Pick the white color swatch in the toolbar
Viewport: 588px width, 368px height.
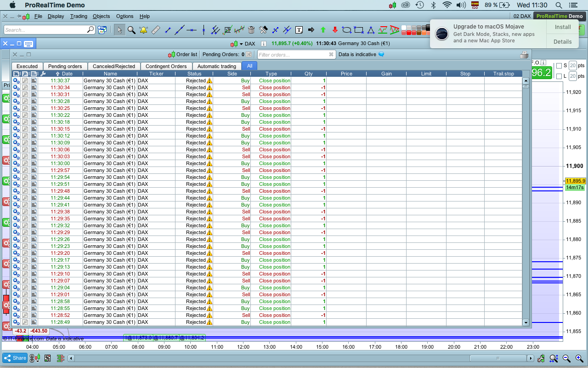point(404,28)
